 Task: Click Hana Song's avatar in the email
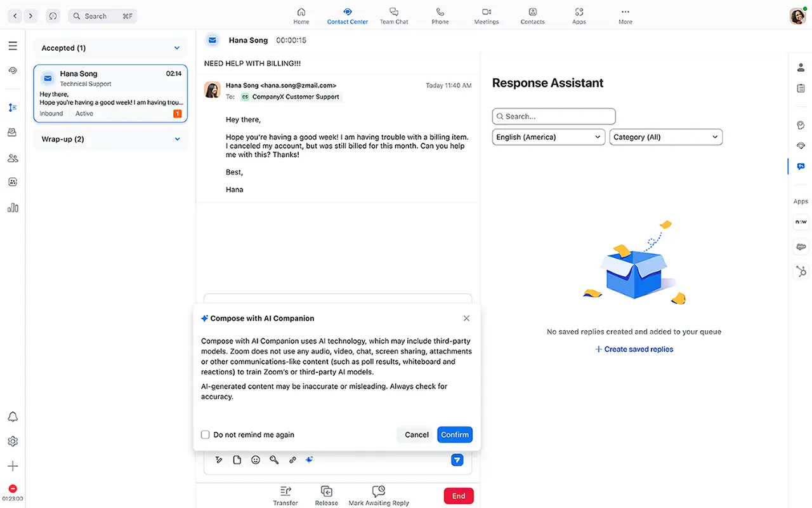click(x=212, y=90)
